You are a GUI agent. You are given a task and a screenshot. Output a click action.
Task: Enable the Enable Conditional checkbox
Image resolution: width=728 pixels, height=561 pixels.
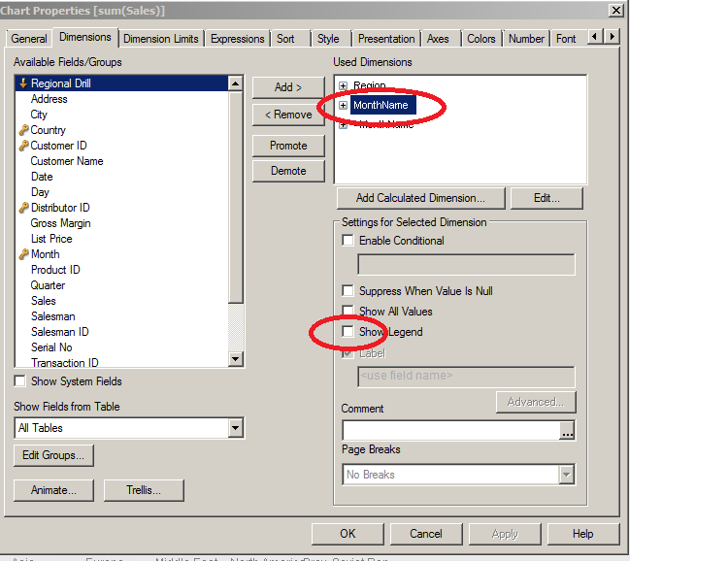pos(347,240)
